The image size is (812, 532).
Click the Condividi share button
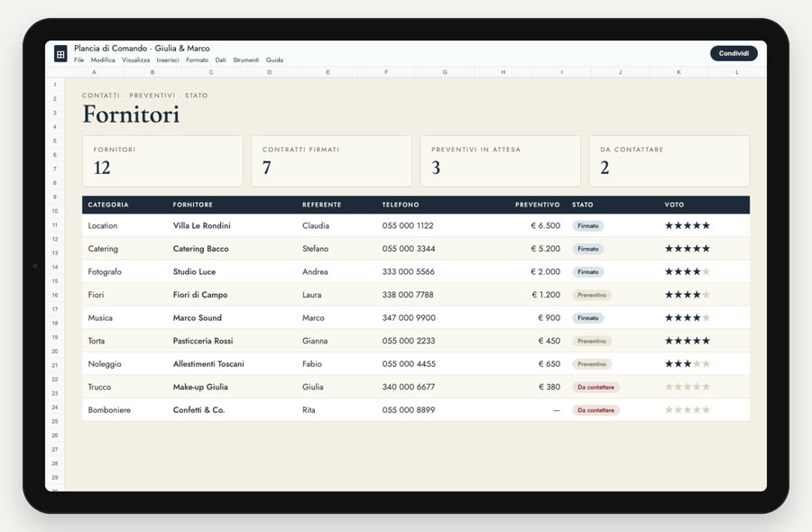[x=734, y=53]
